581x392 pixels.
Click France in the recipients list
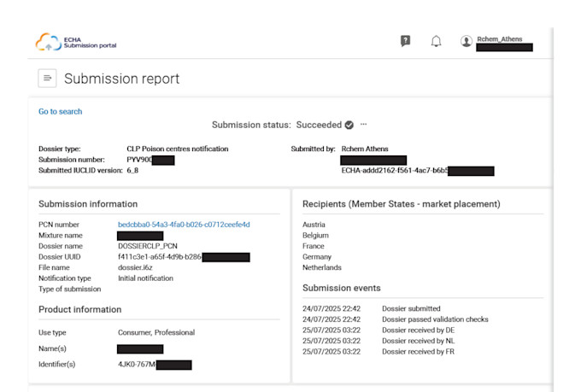pyautogui.click(x=313, y=246)
